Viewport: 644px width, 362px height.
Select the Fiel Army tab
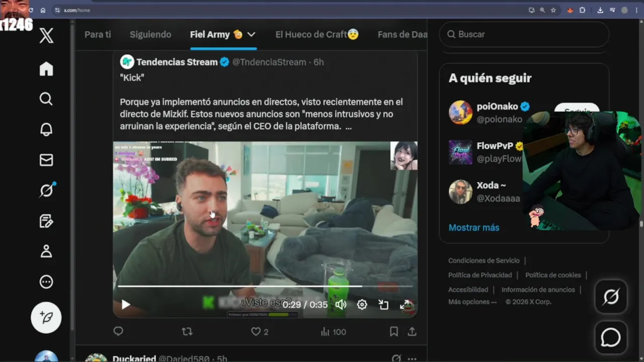pyautogui.click(x=216, y=34)
